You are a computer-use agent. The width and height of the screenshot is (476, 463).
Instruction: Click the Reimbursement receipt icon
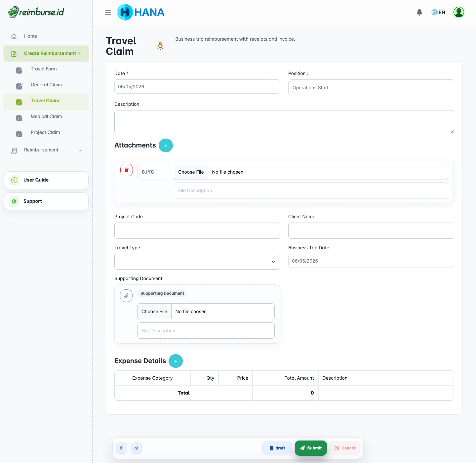(x=14, y=150)
